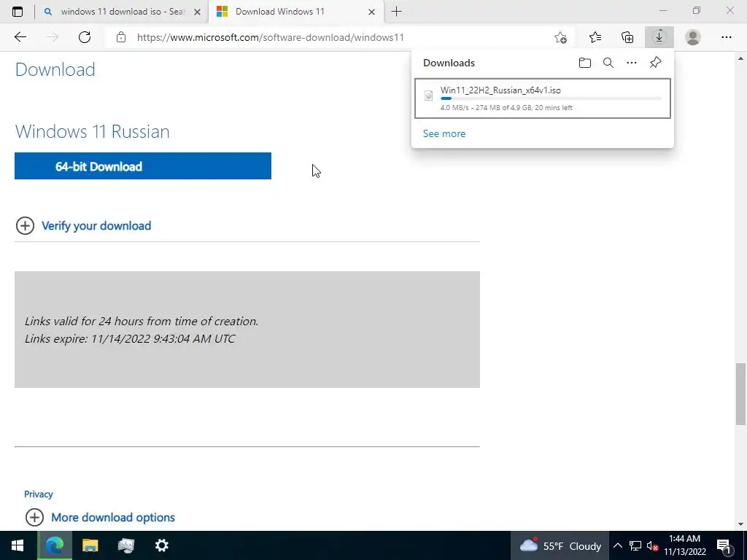Viewport: 747px width, 560px height.
Task: Select the Download Windows 11 tab
Action: point(295,12)
